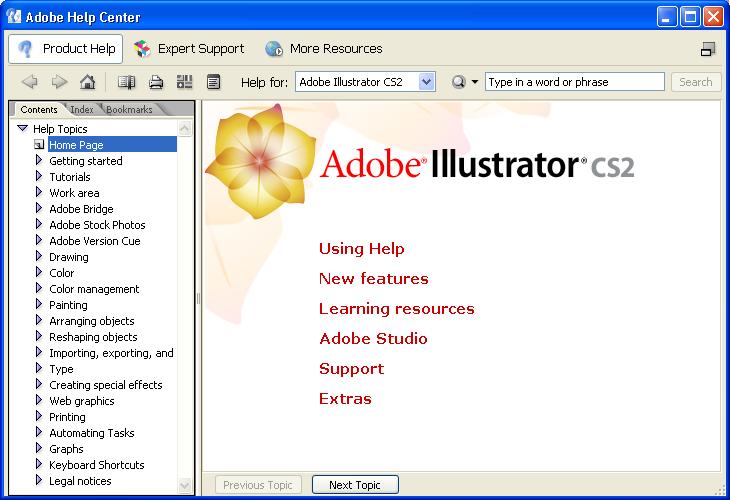Select the Arranging objects topic

coord(92,321)
